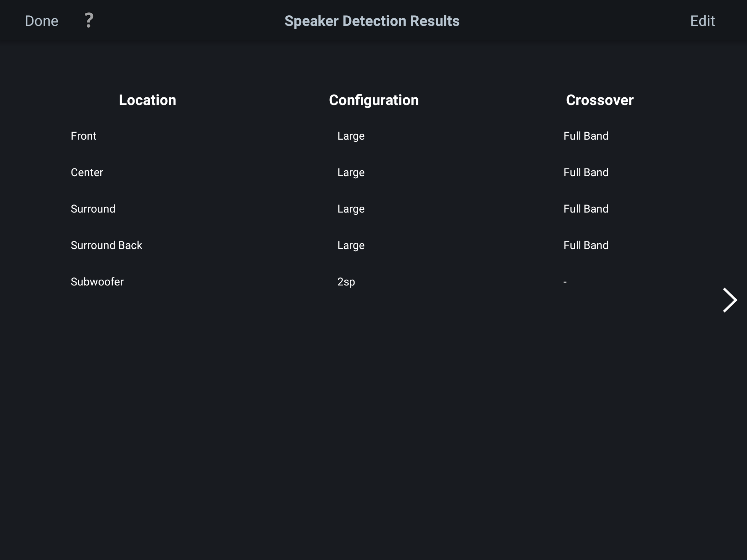Image resolution: width=747 pixels, height=560 pixels.
Task: Click the Front speaker's Full Band crossover
Action: click(x=586, y=136)
